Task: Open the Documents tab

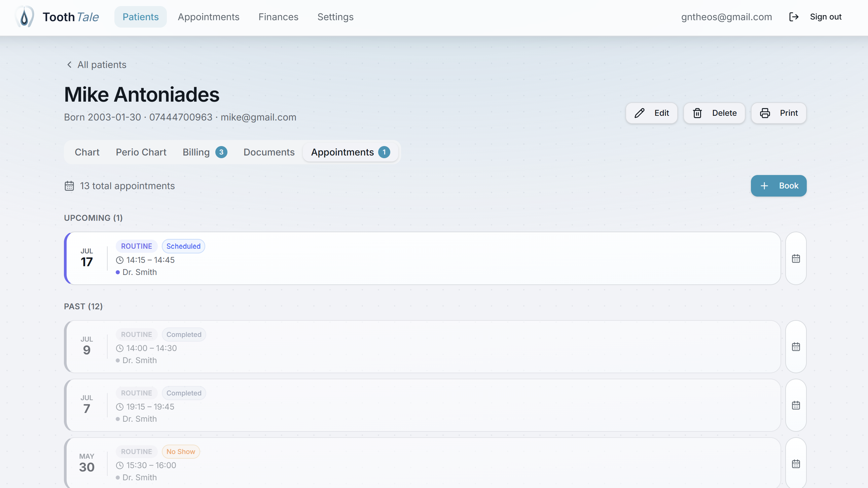Action: click(x=269, y=152)
